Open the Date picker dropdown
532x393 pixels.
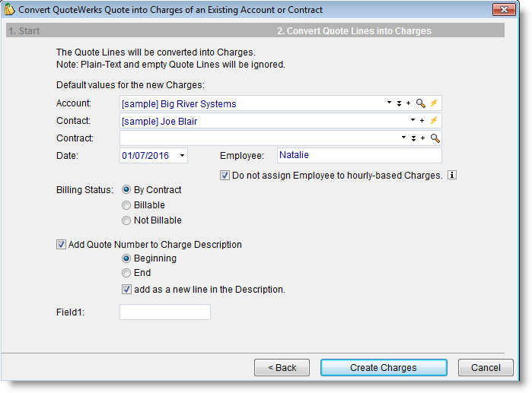coord(182,156)
